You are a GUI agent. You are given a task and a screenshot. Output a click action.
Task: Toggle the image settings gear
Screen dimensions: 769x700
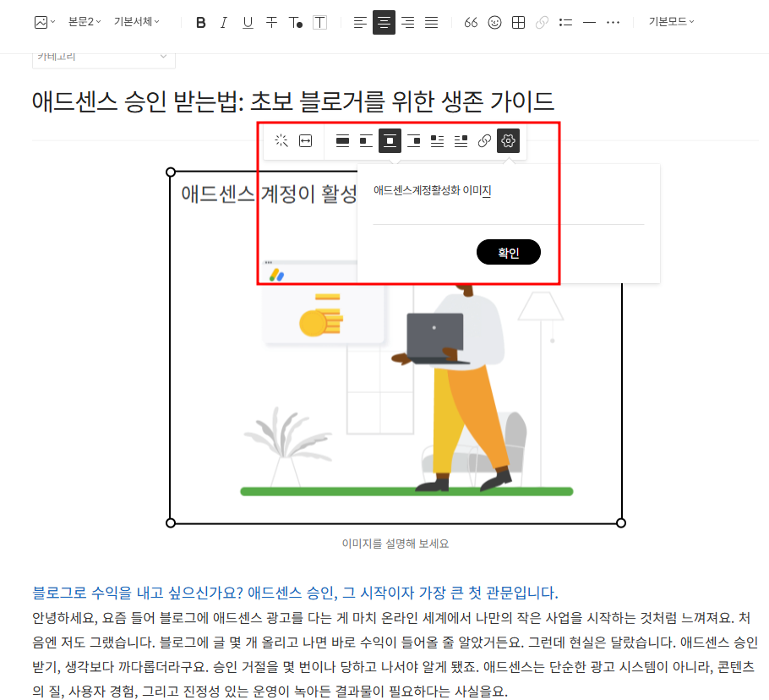508,141
